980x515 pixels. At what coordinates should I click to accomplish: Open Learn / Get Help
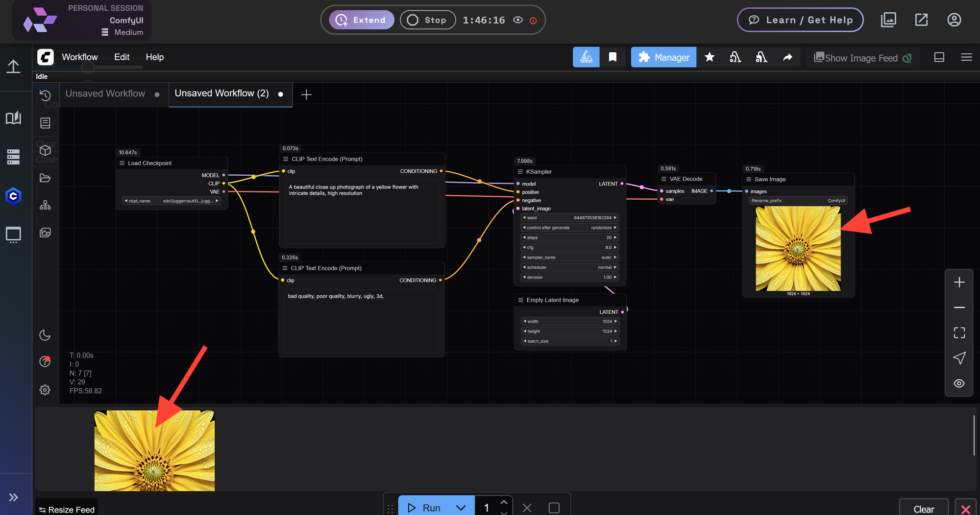click(x=800, y=20)
